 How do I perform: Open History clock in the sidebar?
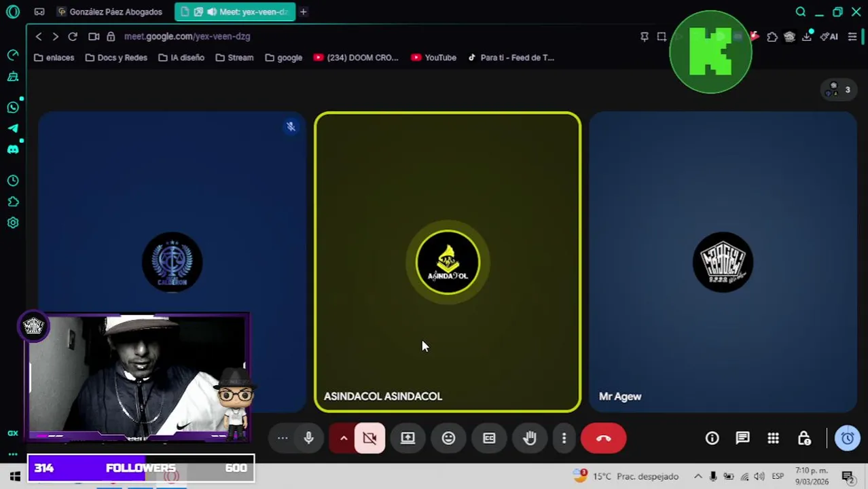pyautogui.click(x=13, y=181)
